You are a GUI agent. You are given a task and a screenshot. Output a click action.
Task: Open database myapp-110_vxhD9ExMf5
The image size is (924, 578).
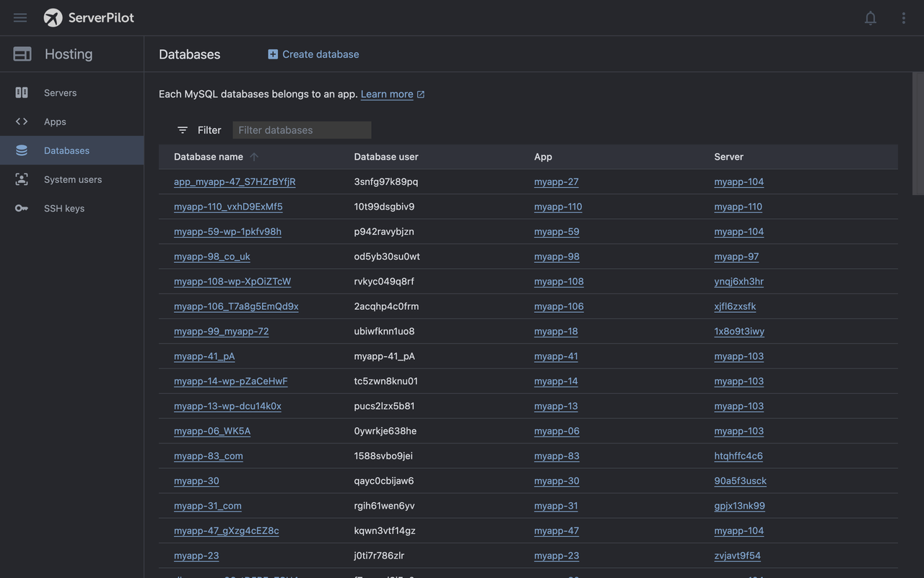tap(228, 207)
